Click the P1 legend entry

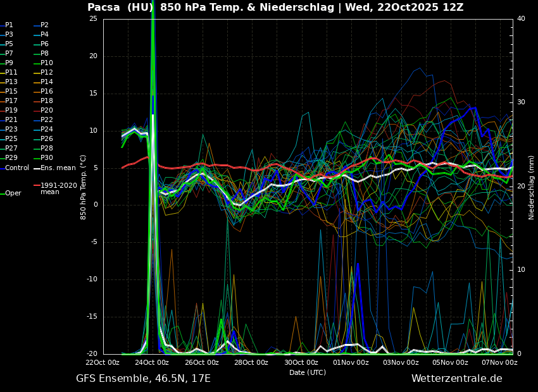coord(9,25)
